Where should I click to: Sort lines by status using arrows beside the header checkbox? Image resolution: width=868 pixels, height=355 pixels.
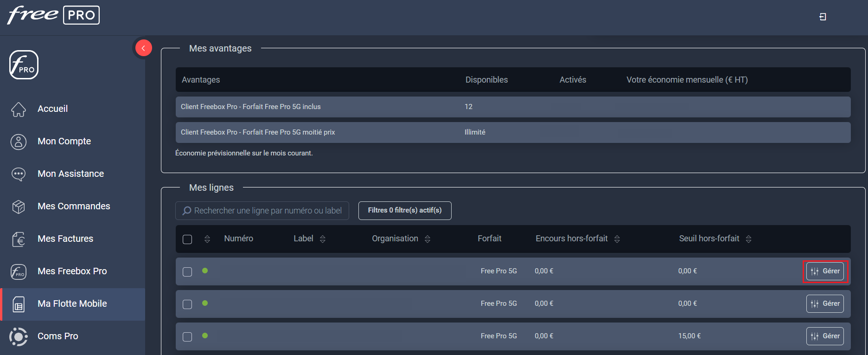pyautogui.click(x=207, y=239)
